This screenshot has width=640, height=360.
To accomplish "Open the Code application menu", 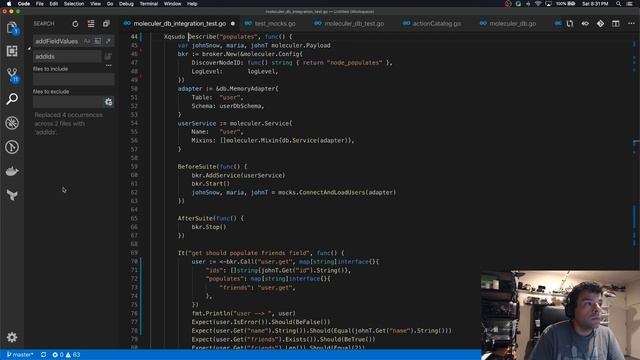I will 24,4.
